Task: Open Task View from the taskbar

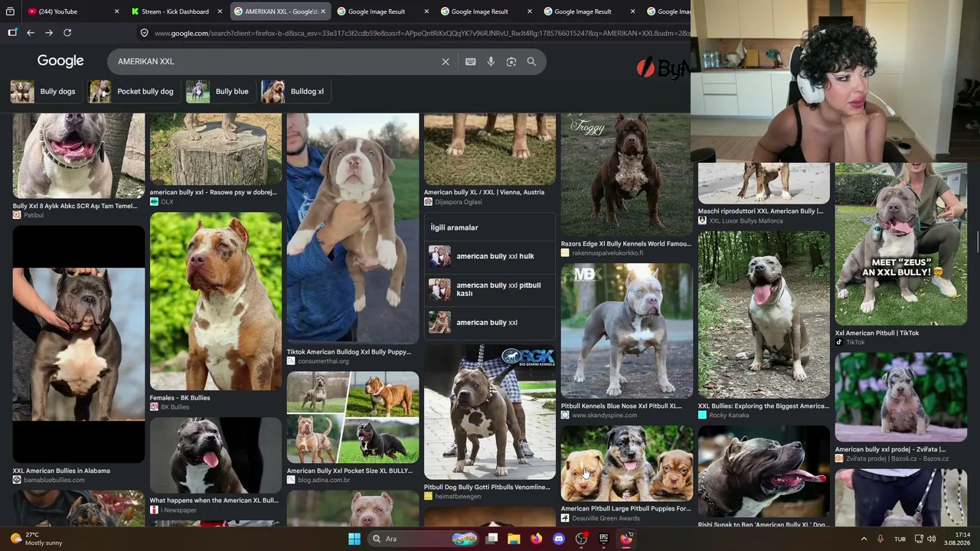Action: point(492,539)
